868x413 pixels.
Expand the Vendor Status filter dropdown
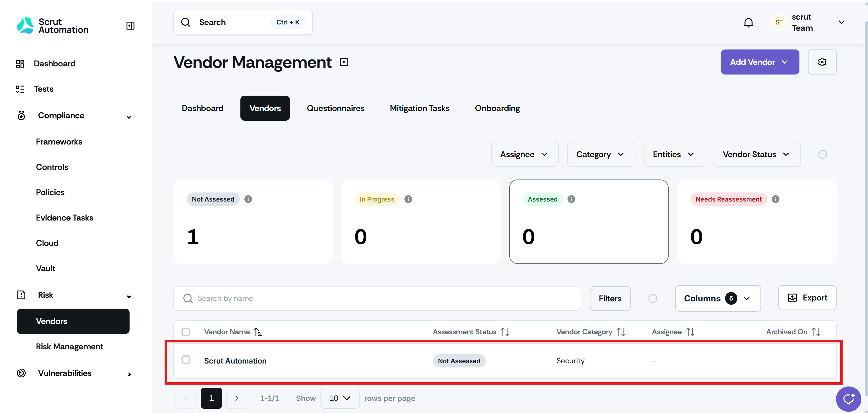(x=756, y=154)
